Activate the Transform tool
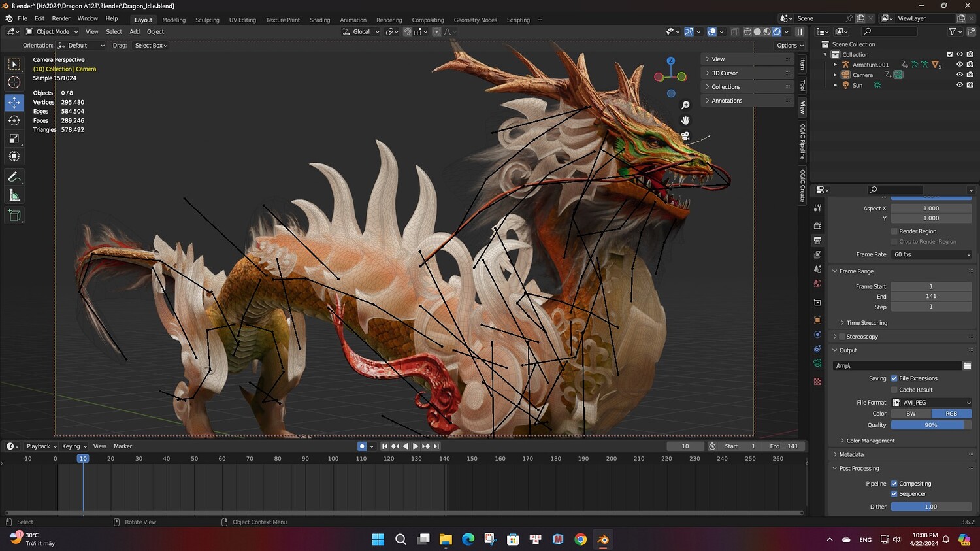 pos(14,157)
